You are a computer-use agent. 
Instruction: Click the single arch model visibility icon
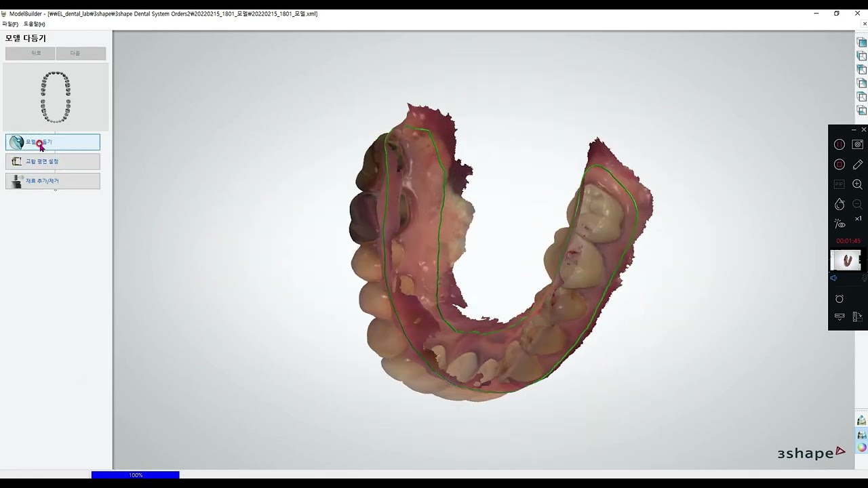tap(862, 420)
